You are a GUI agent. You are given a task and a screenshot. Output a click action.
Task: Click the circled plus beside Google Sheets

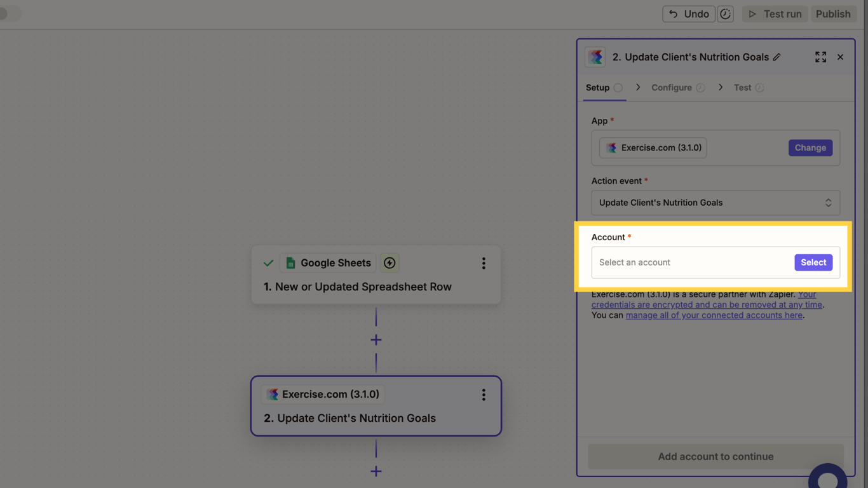(389, 262)
